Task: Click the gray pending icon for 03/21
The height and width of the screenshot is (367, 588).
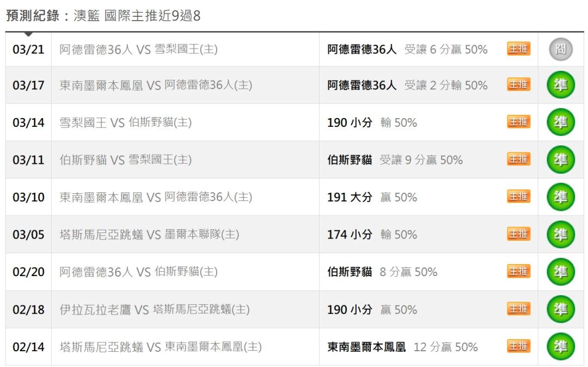Action: 561,50
